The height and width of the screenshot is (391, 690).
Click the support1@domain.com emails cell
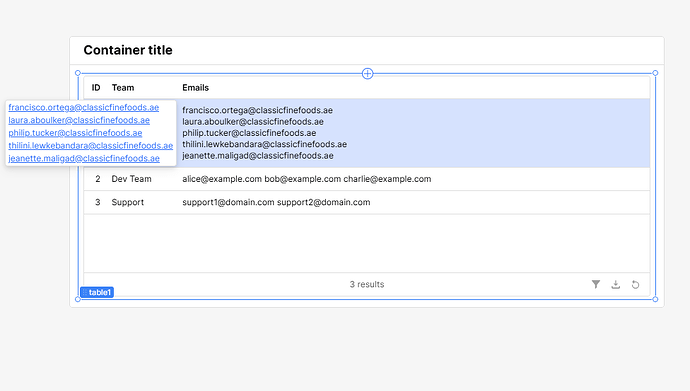click(x=276, y=202)
